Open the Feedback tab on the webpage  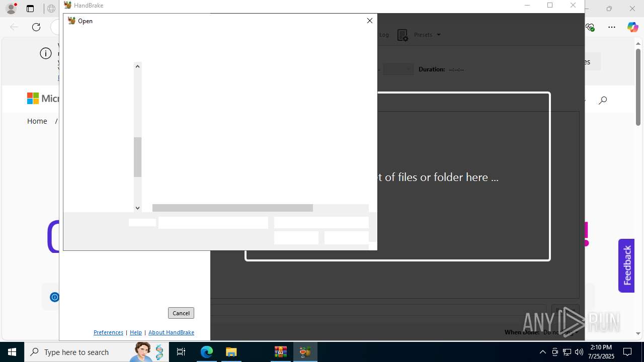coord(626,265)
